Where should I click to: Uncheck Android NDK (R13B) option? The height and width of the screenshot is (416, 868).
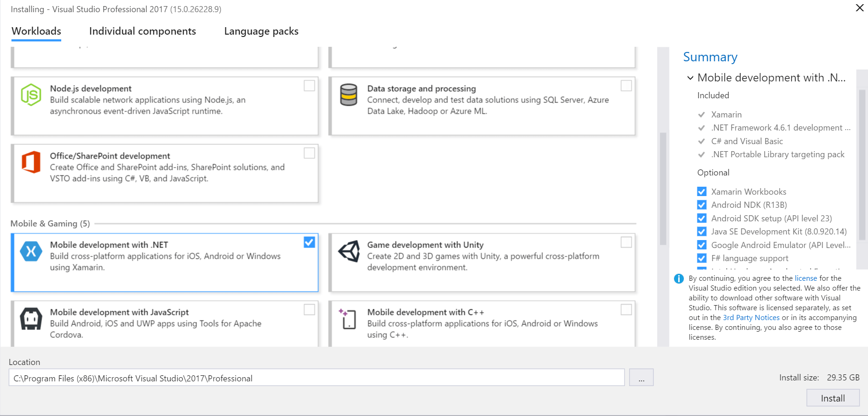pyautogui.click(x=702, y=205)
